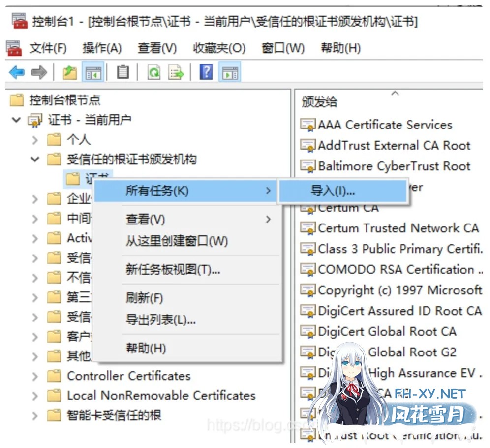Viewport: 490px width, 448px height.
Task: Click the blue Back arrow in toolbar
Action: [16, 73]
